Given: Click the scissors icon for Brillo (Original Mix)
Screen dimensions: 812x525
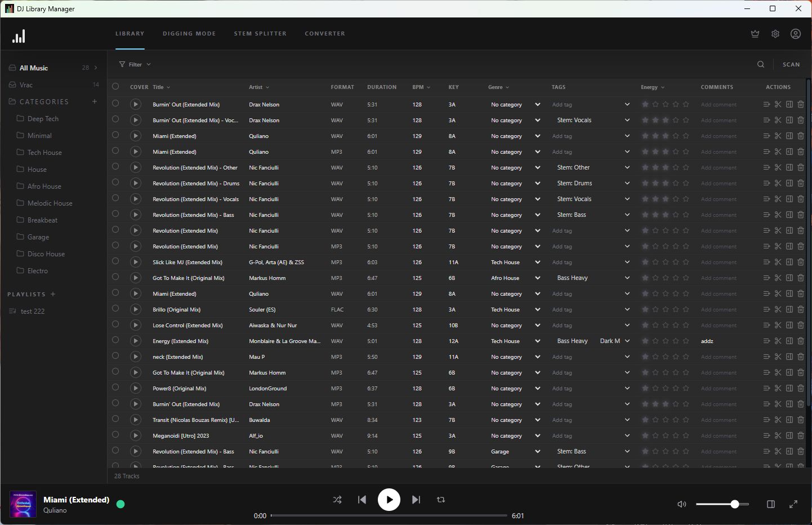Looking at the screenshot, I should click(x=778, y=309).
